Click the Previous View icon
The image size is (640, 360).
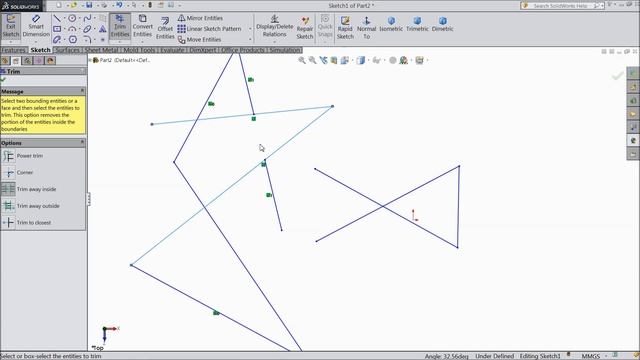(324, 60)
